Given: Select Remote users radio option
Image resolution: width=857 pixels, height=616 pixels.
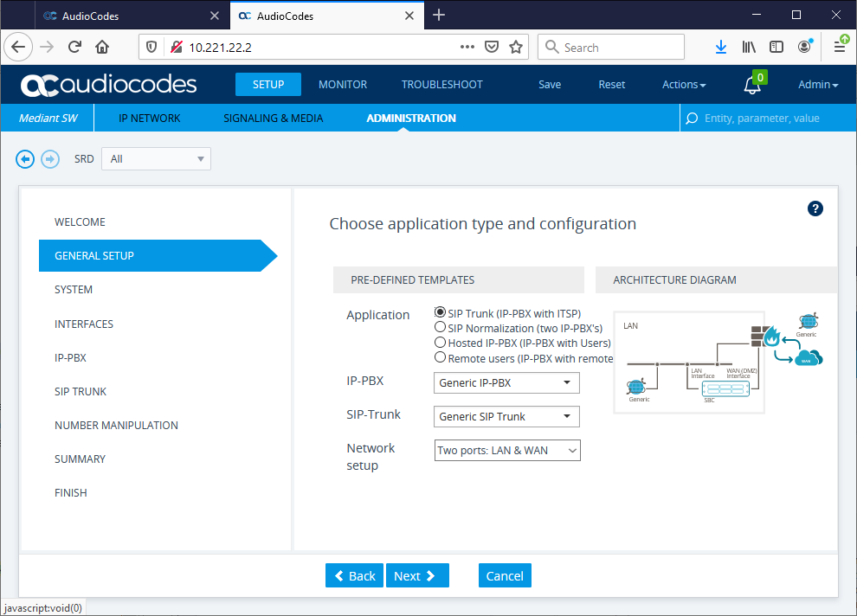Looking at the screenshot, I should pyautogui.click(x=440, y=357).
